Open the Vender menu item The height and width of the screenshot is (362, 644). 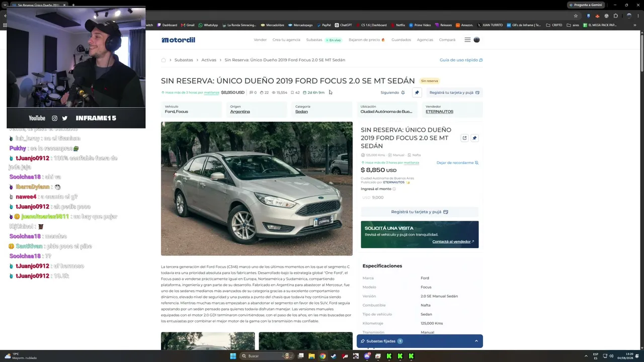[x=260, y=40]
